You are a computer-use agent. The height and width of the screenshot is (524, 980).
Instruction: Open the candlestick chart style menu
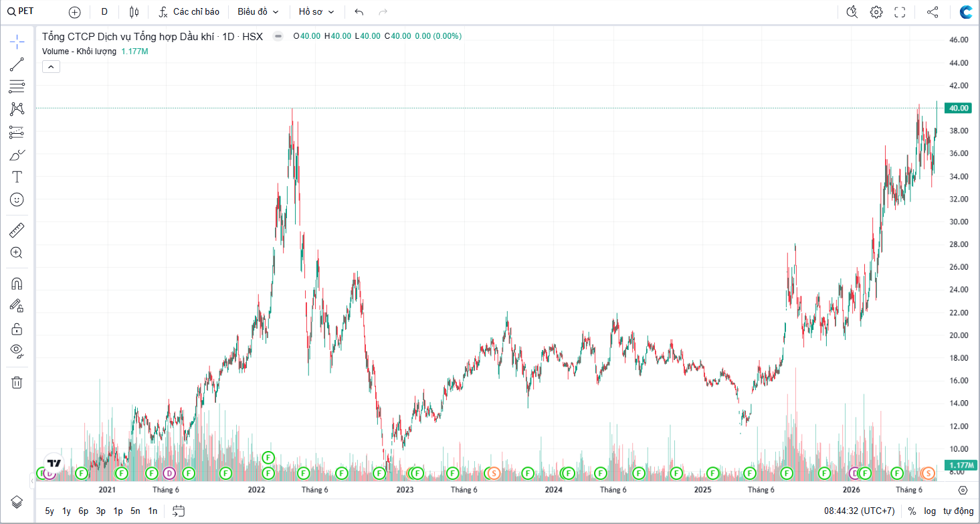pos(134,12)
